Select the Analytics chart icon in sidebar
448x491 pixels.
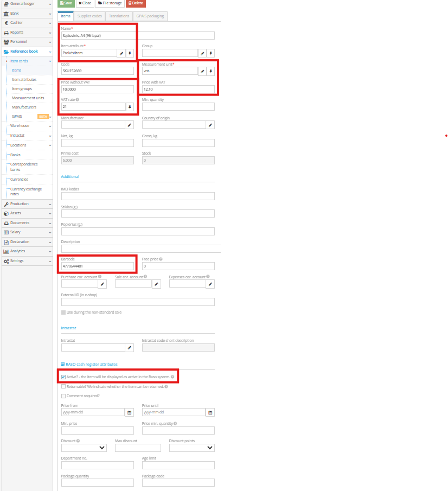click(5, 251)
